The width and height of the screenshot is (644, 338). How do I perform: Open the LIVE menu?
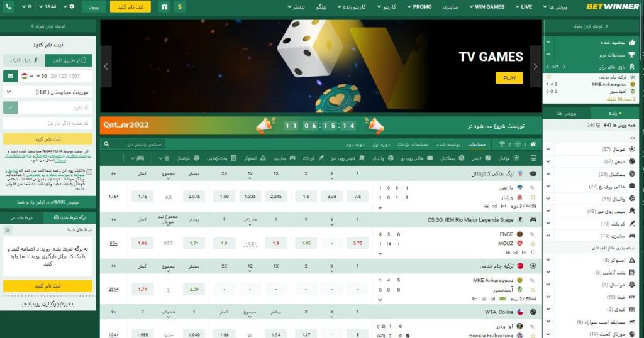523,6
